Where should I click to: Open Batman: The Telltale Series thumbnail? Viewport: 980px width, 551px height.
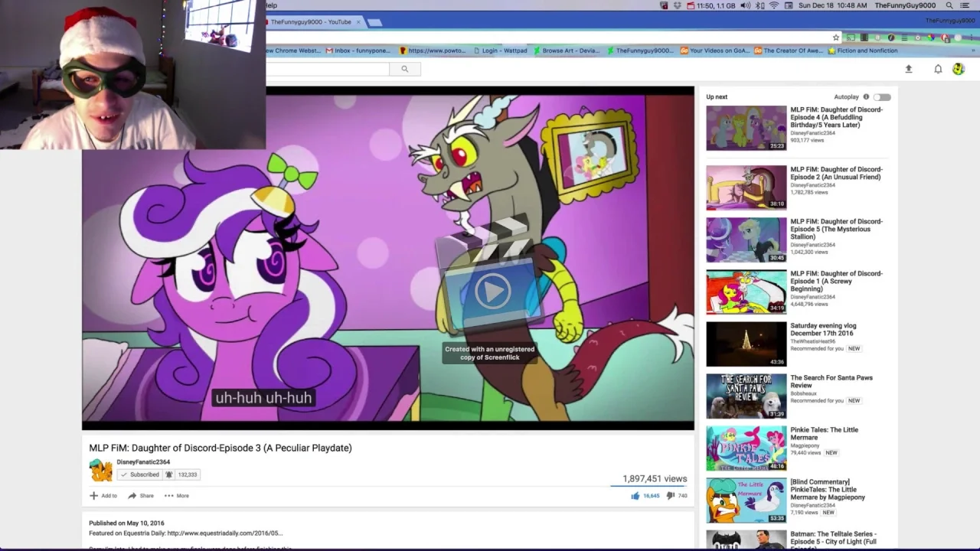(x=746, y=540)
